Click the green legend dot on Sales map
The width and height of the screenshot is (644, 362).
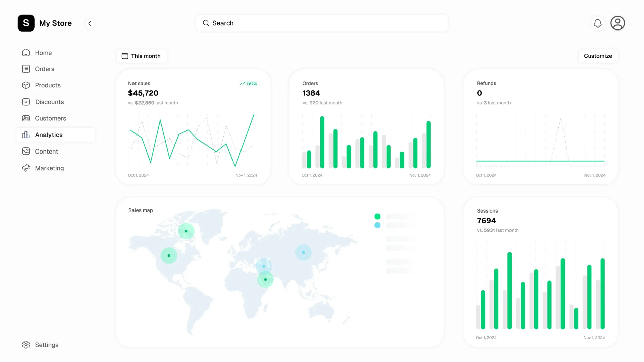coord(377,217)
